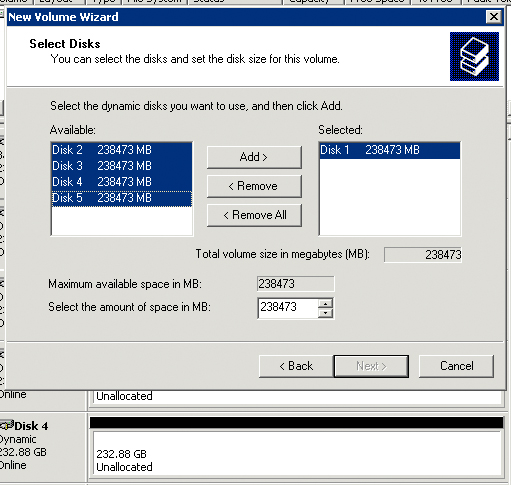Click the < Remove All button
This screenshot has height=485, width=511.
(x=254, y=215)
